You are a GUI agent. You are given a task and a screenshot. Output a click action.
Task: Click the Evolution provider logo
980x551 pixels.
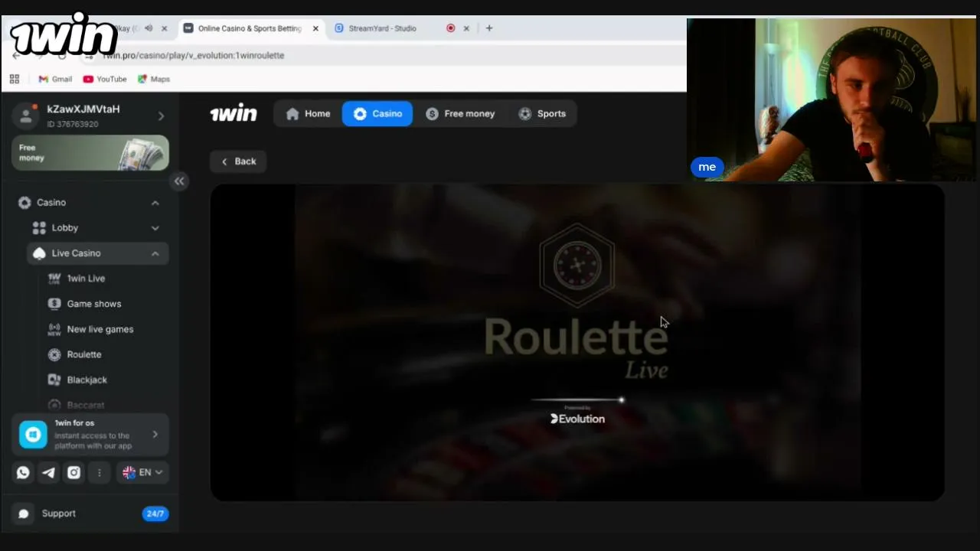pos(578,419)
